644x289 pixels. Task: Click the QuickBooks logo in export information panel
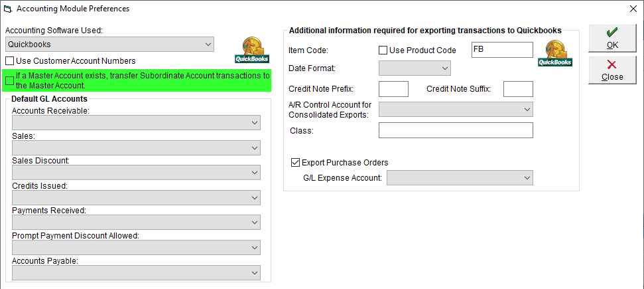[555, 52]
